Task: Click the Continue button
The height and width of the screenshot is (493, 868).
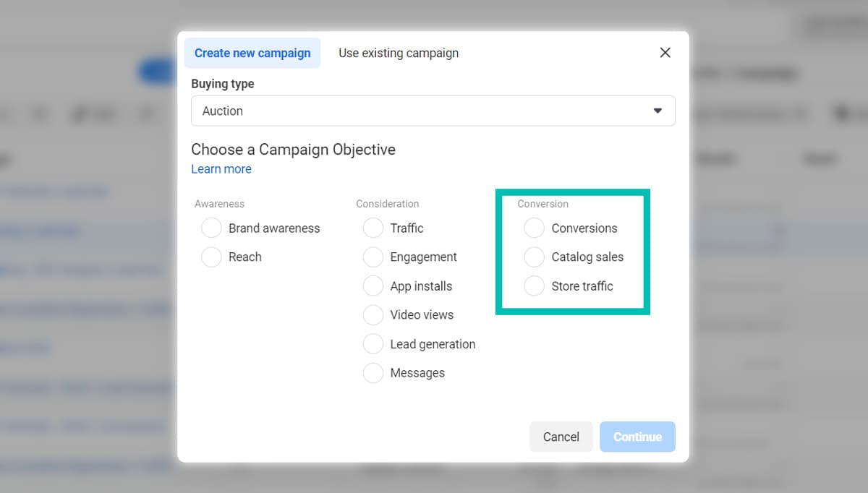Action: click(637, 437)
